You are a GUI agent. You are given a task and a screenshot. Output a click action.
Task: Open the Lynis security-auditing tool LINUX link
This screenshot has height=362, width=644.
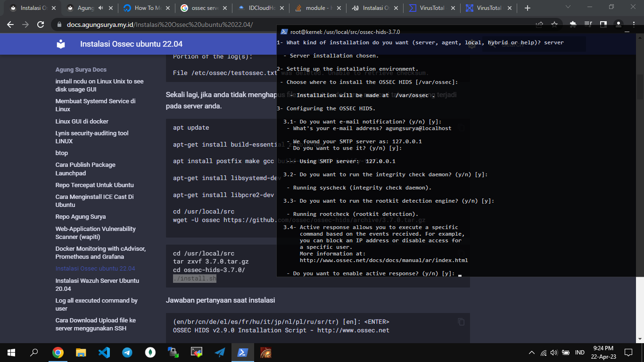click(x=92, y=137)
